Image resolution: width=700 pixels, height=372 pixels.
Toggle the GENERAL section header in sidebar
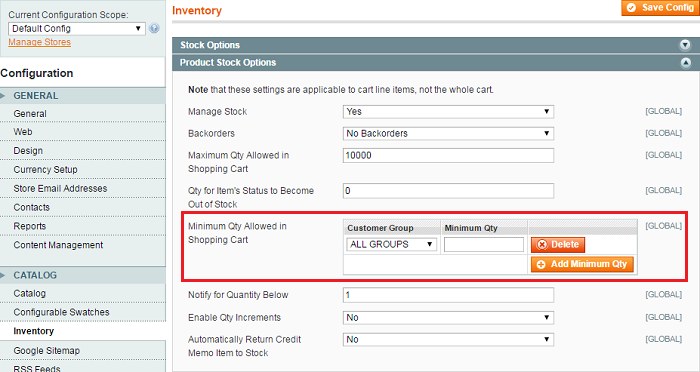click(83, 96)
